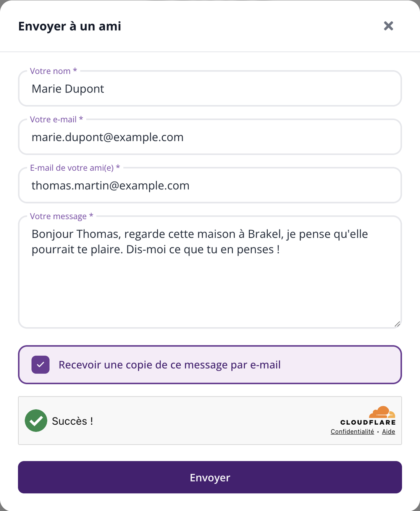Viewport: 420px width, 511px height.
Task: Click the Votre nom label
Action: tap(53, 71)
